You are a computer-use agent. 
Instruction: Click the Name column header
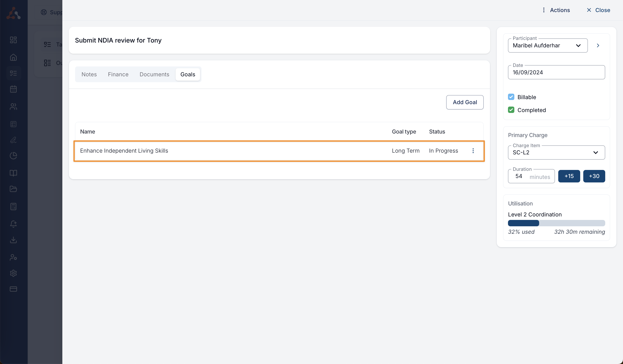point(88,132)
